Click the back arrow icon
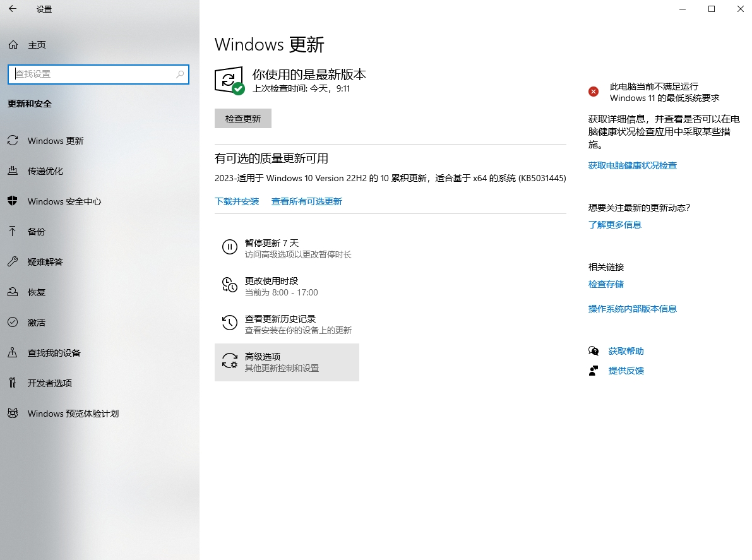 (x=13, y=9)
